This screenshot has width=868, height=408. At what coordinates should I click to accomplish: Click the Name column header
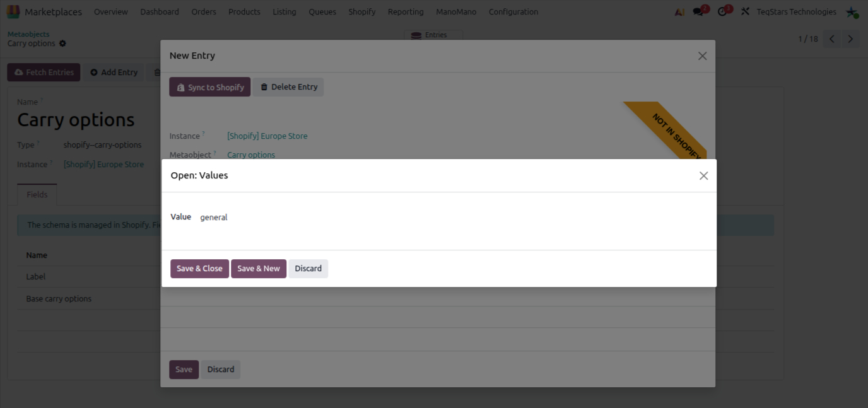point(37,255)
